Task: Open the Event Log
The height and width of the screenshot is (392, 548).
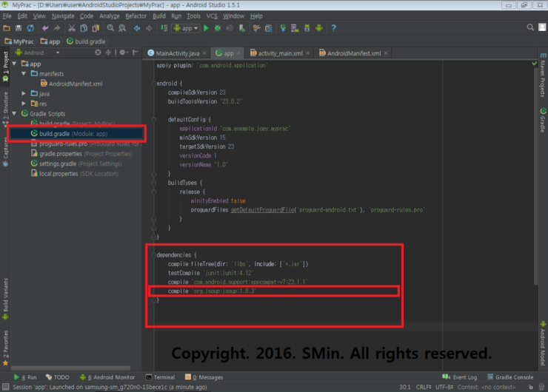Action: pyautogui.click(x=460, y=377)
